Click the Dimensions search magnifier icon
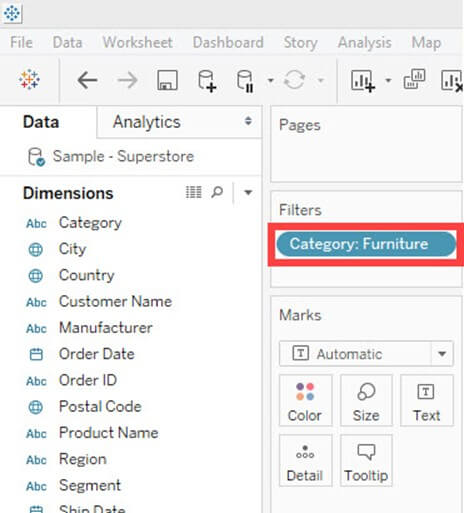Image resolution: width=464 pixels, height=513 pixels. coord(217,192)
